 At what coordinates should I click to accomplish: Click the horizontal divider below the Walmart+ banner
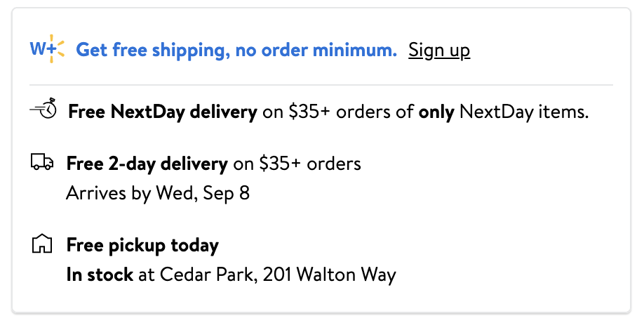[x=321, y=85]
